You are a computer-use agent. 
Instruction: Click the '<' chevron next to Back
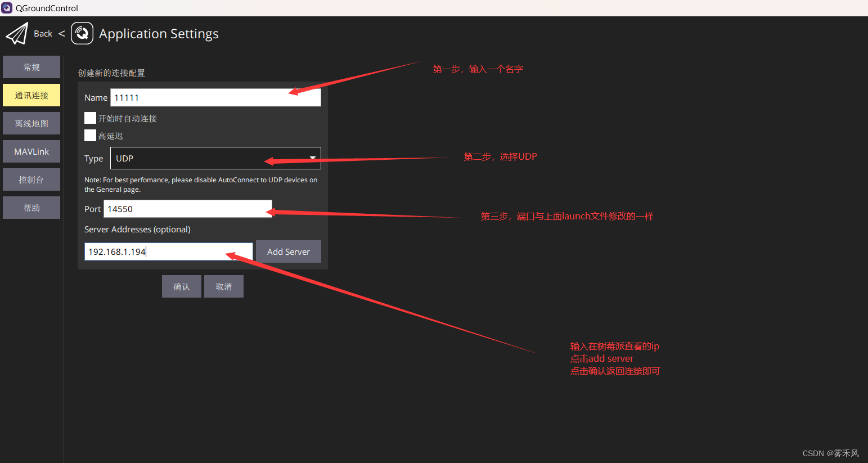pos(61,33)
